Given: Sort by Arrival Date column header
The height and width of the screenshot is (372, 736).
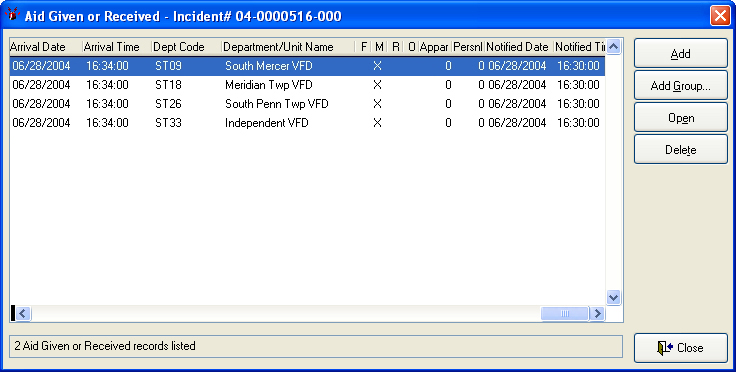Looking at the screenshot, I should (46, 47).
